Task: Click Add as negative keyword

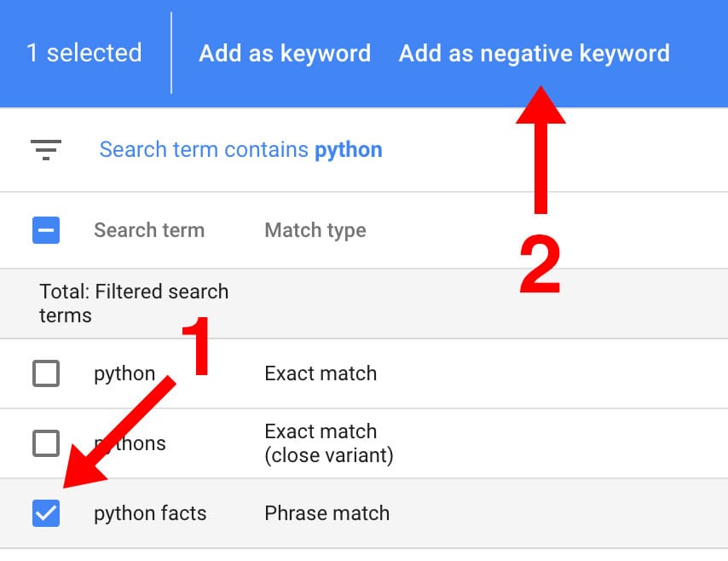Action: point(534,53)
